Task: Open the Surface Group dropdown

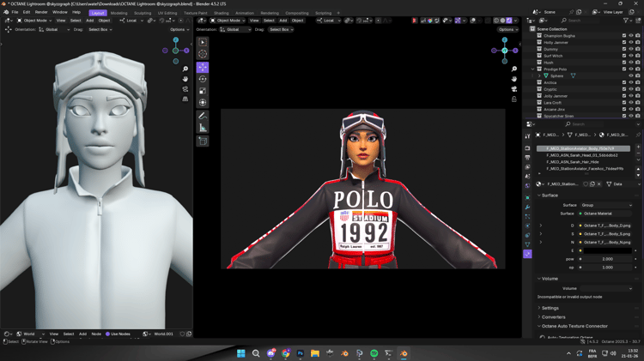Action: 606,205
